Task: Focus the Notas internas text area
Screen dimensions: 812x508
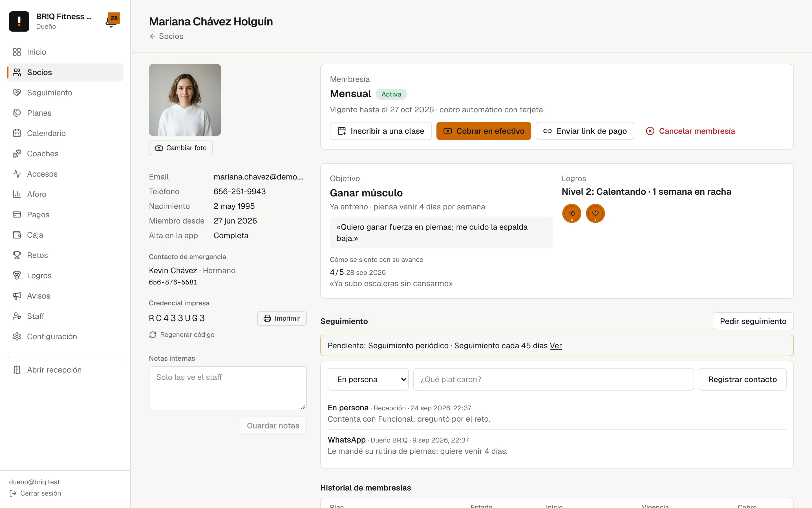Action: point(228,388)
